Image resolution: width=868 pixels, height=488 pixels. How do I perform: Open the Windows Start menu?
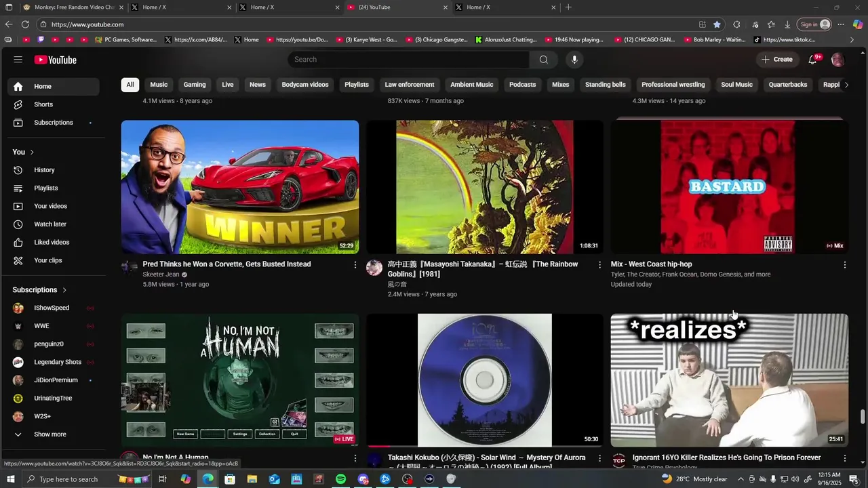[9, 479]
